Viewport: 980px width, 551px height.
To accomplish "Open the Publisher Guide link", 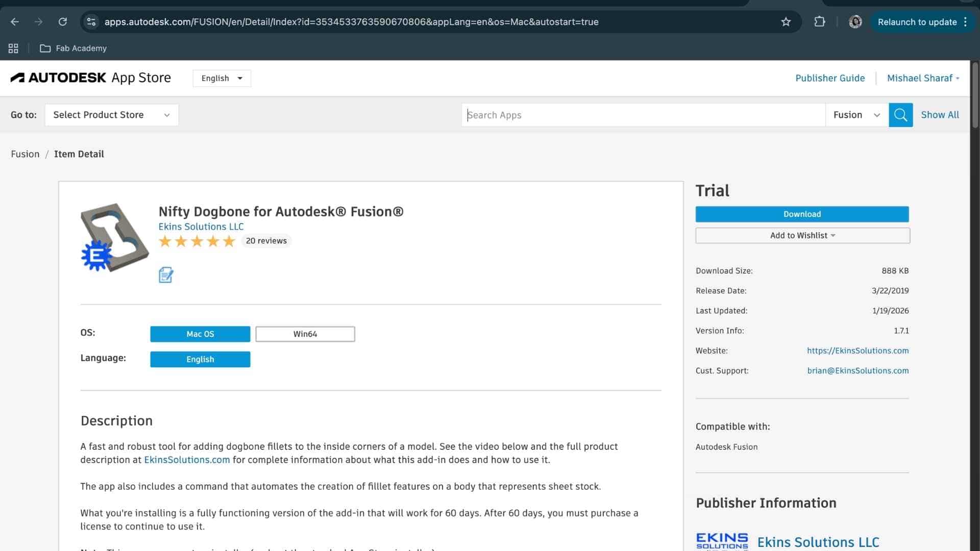I will [829, 78].
